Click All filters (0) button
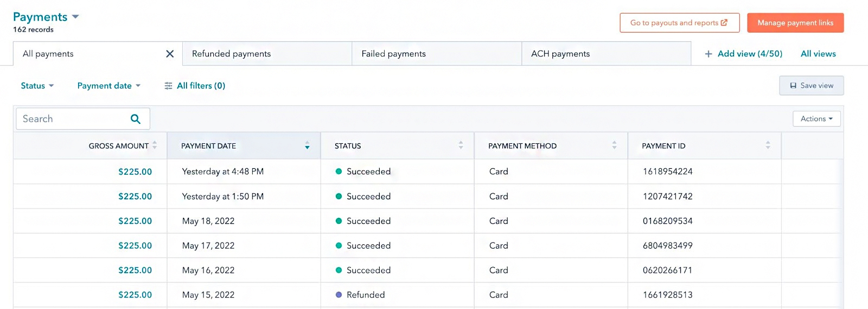The height and width of the screenshot is (309, 868). click(195, 86)
